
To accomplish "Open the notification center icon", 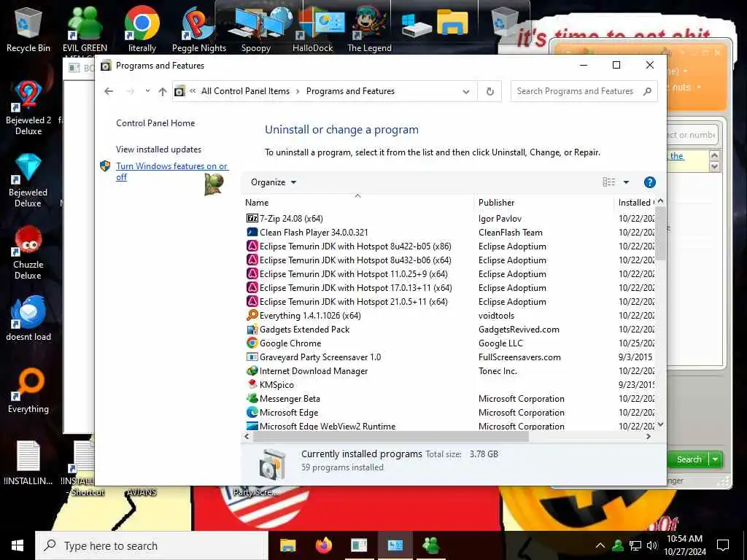I will coord(723,545).
